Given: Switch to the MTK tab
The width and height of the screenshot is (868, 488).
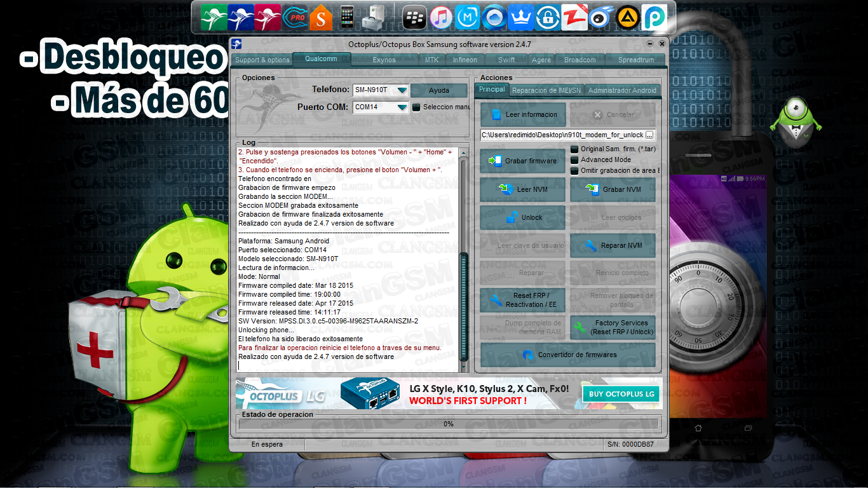Looking at the screenshot, I should [431, 60].
